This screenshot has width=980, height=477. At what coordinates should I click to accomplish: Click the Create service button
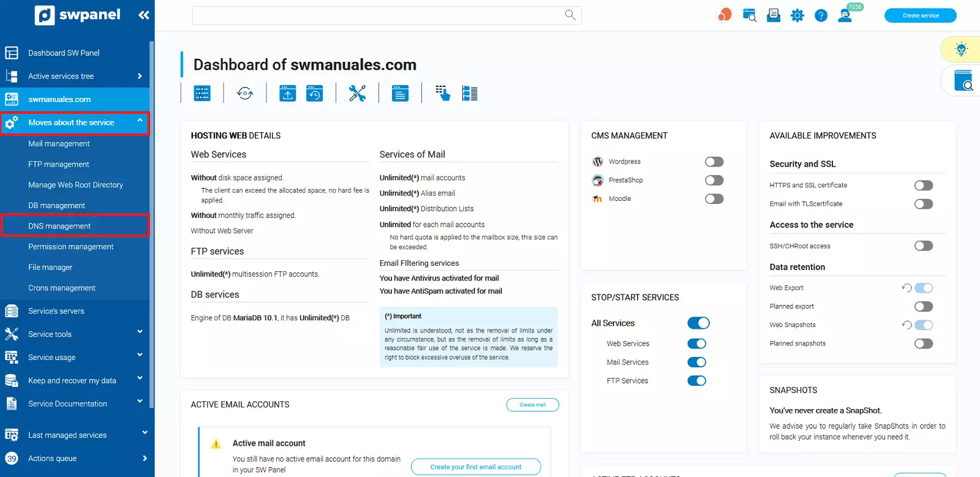pos(920,16)
